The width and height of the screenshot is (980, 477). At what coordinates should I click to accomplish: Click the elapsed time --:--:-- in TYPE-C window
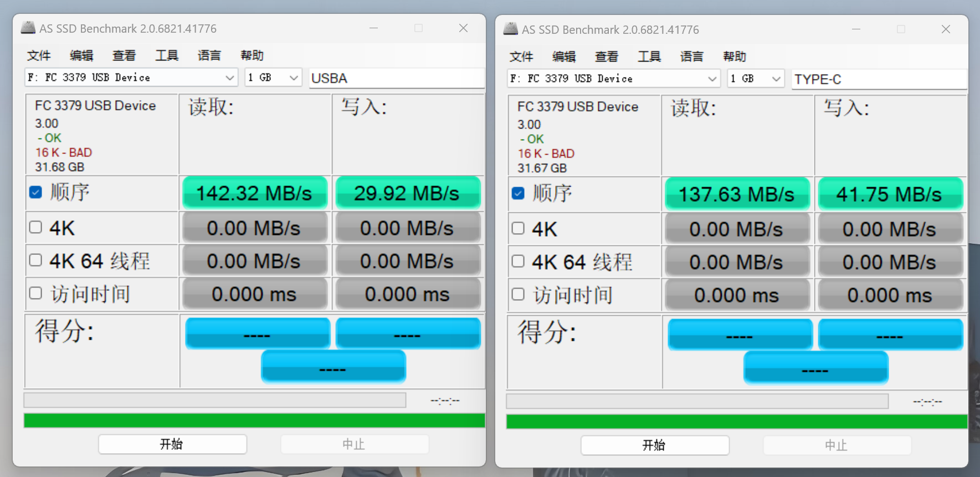tap(928, 402)
